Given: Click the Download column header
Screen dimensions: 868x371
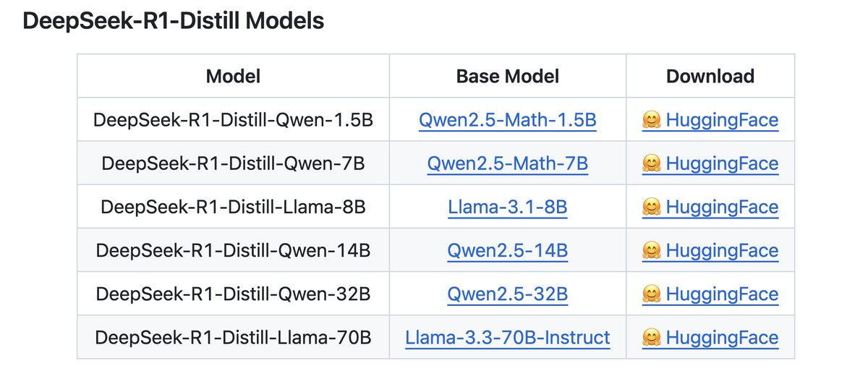Looking at the screenshot, I should click(710, 76).
